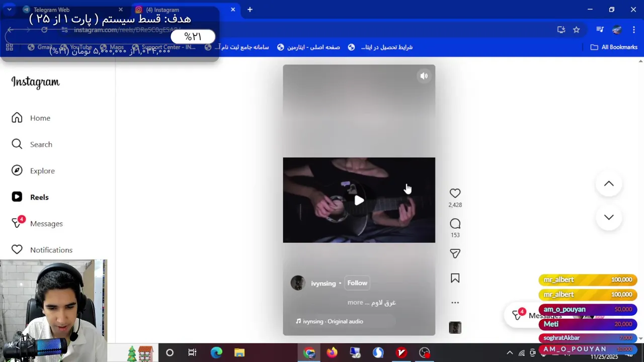The image size is (644, 362).
Task: Like the reel with the heart icon
Action: (455, 193)
